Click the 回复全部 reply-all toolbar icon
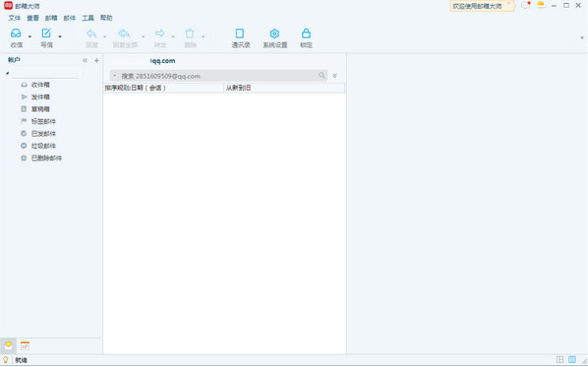The image size is (588, 367). (125, 33)
